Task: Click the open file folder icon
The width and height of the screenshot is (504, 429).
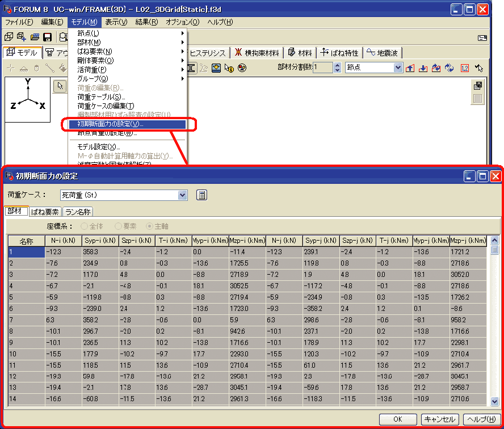Action: [x=35, y=37]
